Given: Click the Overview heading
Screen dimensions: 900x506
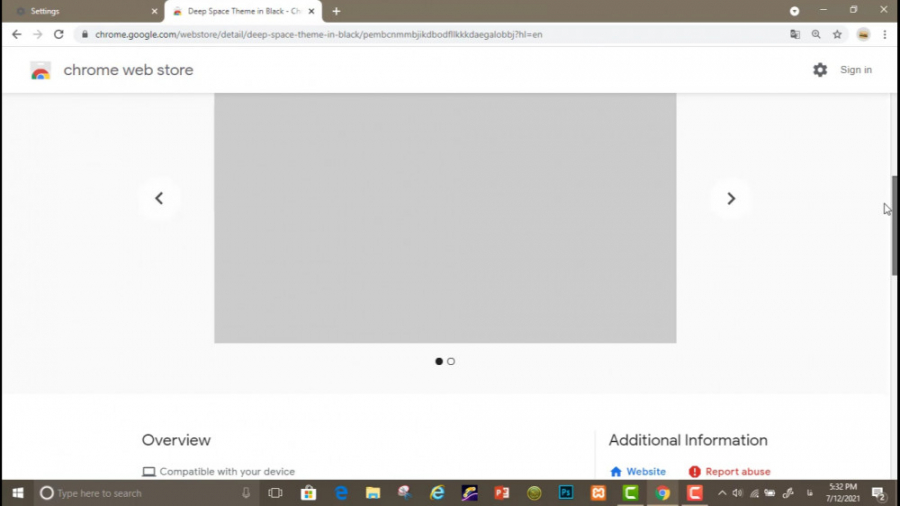Looking at the screenshot, I should (176, 441).
